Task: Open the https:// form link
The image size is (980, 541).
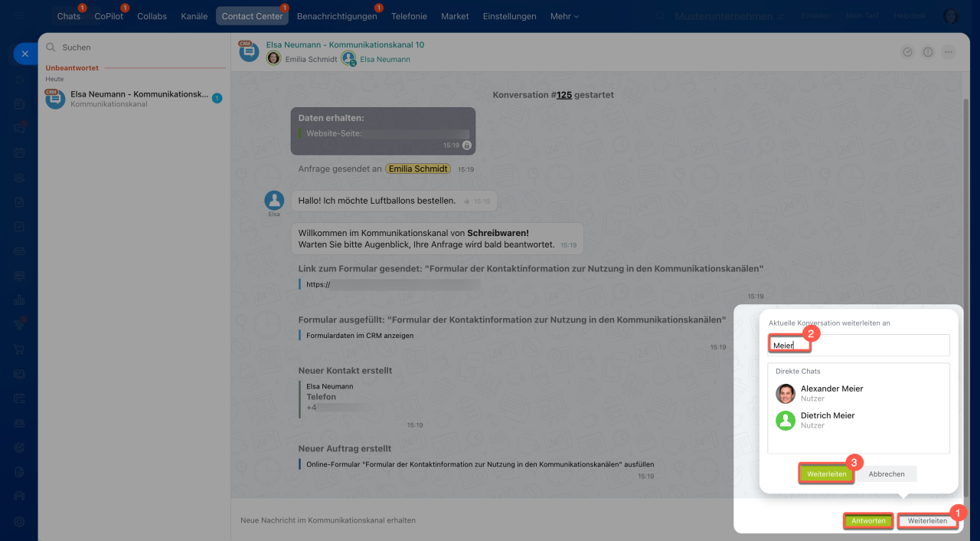Action: coord(318,284)
